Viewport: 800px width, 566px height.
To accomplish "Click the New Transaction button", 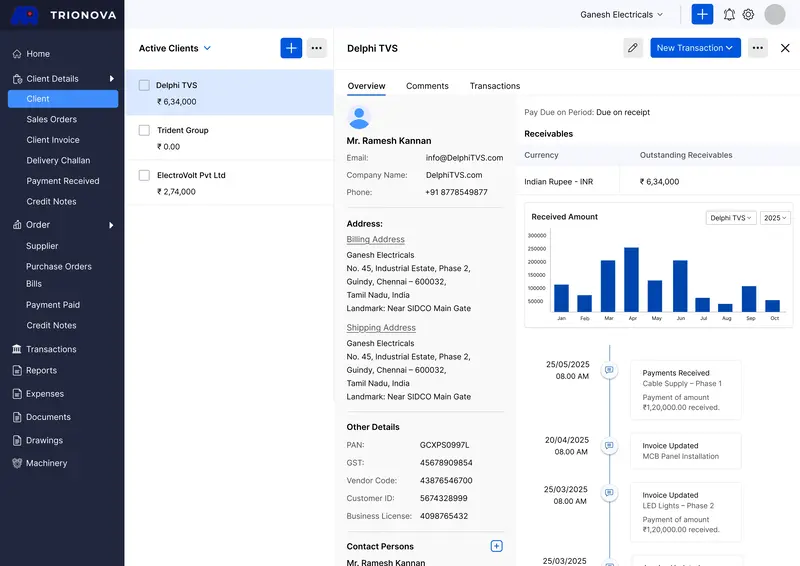I will coord(695,48).
